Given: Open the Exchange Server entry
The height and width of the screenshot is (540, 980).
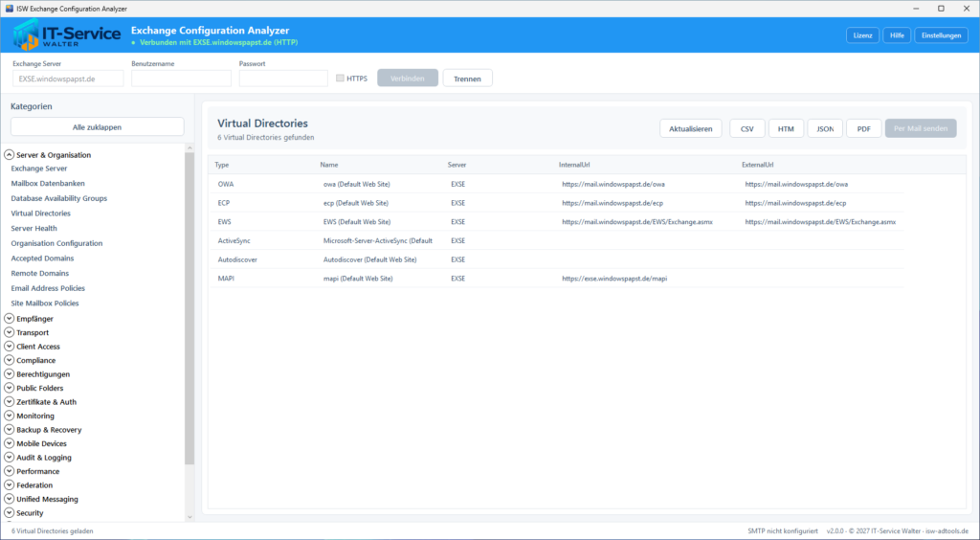Looking at the screenshot, I should click(x=38, y=169).
